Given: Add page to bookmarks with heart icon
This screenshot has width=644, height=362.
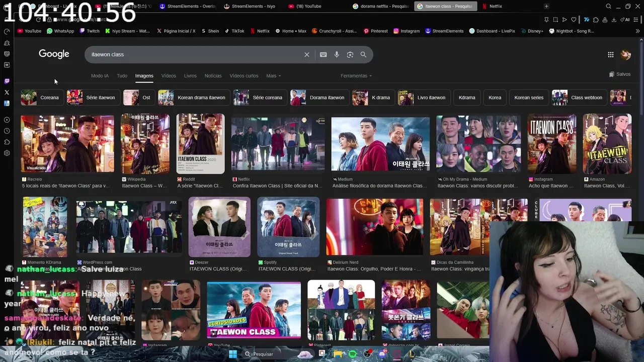Looking at the screenshot, I should pyautogui.click(x=574, y=20).
